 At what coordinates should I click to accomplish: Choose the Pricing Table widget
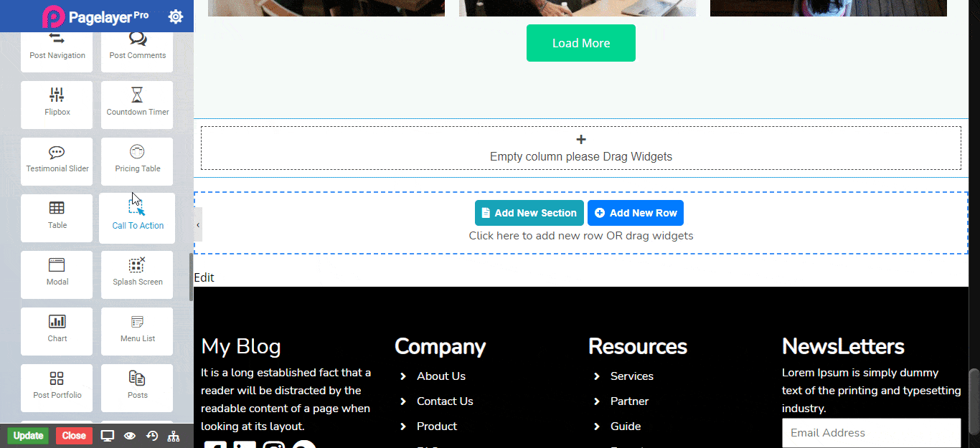(137, 161)
